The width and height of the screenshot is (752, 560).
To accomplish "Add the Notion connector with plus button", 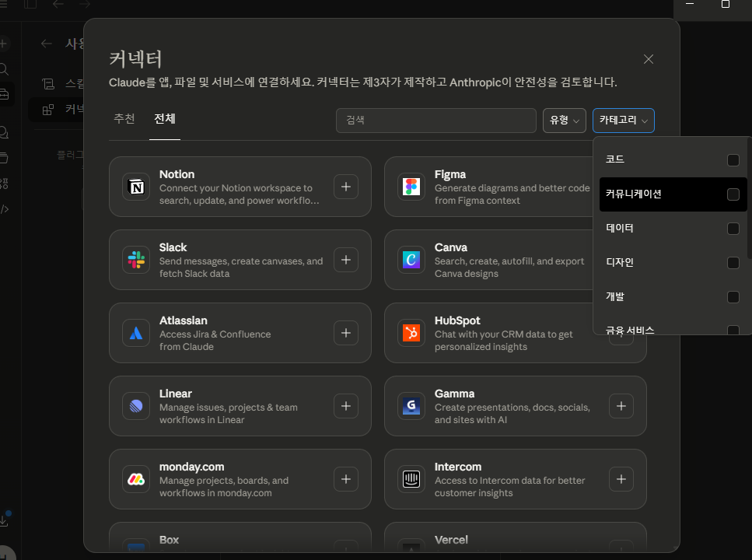I will (346, 187).
